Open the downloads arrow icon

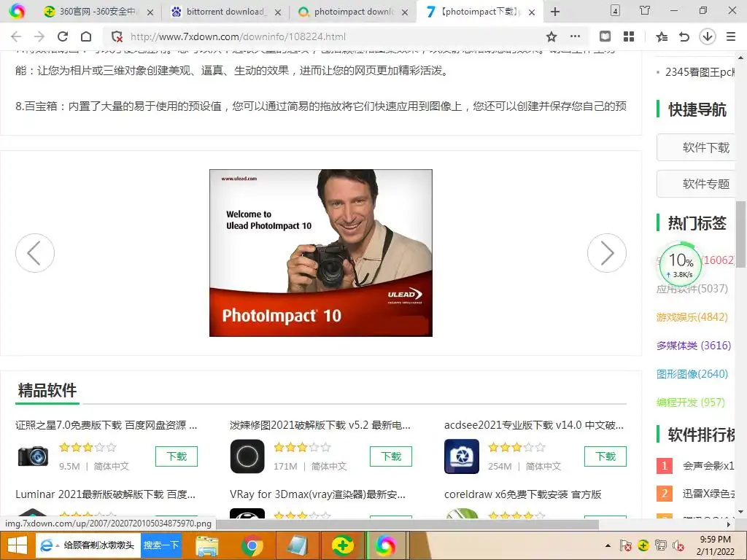pos(708,36)
